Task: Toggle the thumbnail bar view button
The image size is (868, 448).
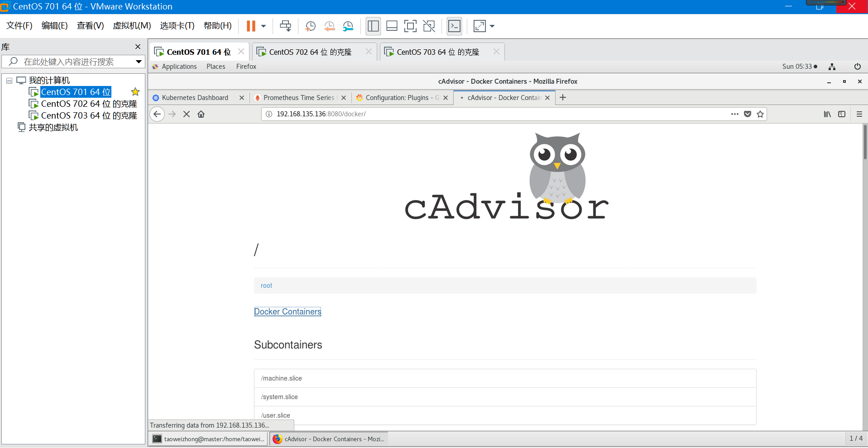Action: coord(392,26)
